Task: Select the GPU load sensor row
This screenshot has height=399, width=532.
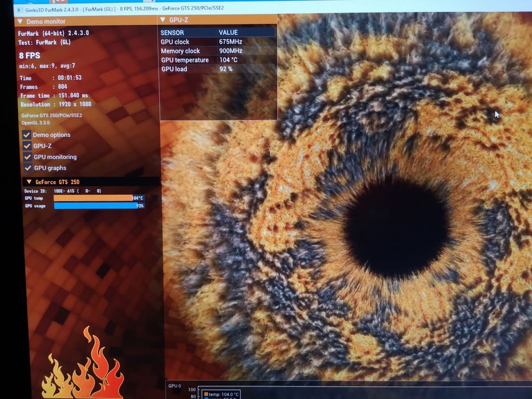Action: (x=217, y=69)
